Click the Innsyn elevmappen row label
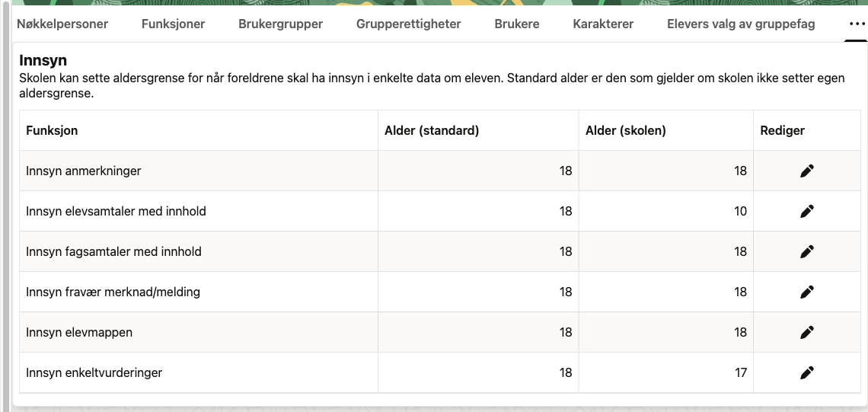This screenshot has height=412, width=868. (79, 332)
